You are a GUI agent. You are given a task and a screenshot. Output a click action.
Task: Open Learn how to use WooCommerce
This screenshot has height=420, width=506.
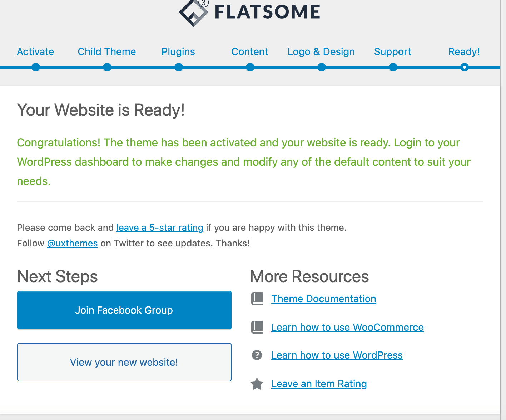click(x=347, y=327)
